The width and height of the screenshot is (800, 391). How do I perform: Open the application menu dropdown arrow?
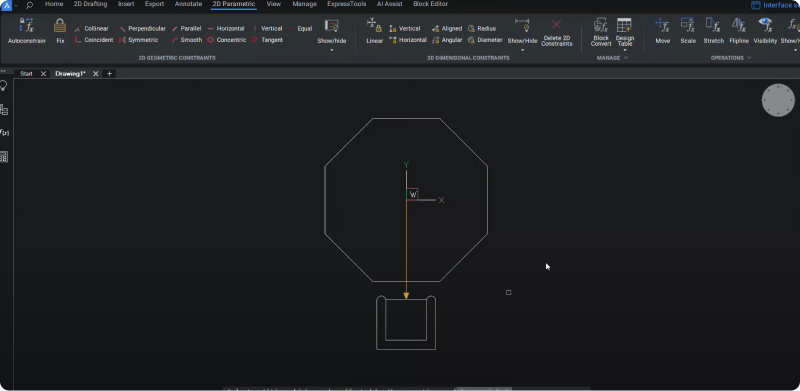coord(16,5)
